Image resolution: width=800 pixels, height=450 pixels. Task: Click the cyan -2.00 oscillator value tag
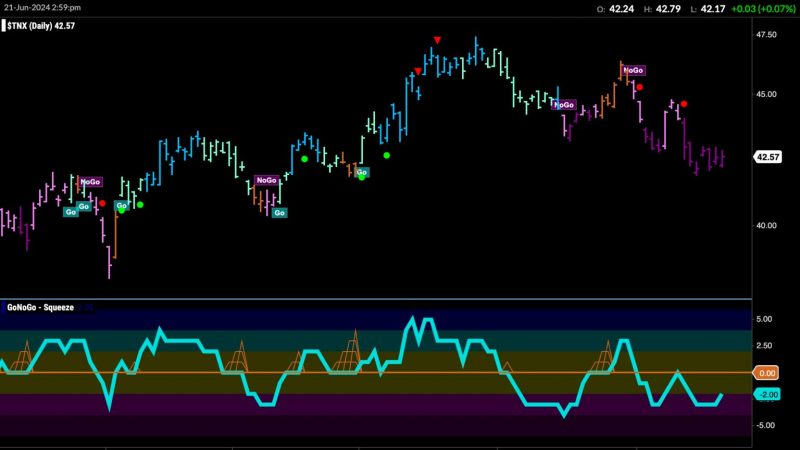click(767, 394)
